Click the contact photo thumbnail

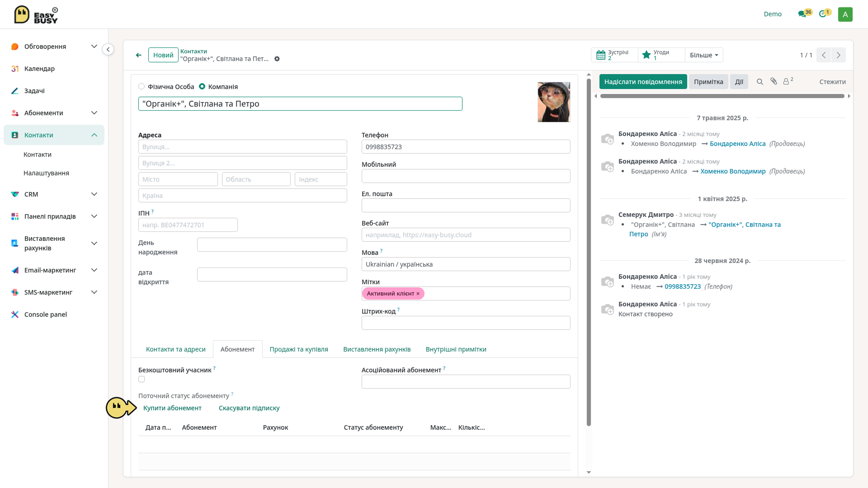(554, 102)
